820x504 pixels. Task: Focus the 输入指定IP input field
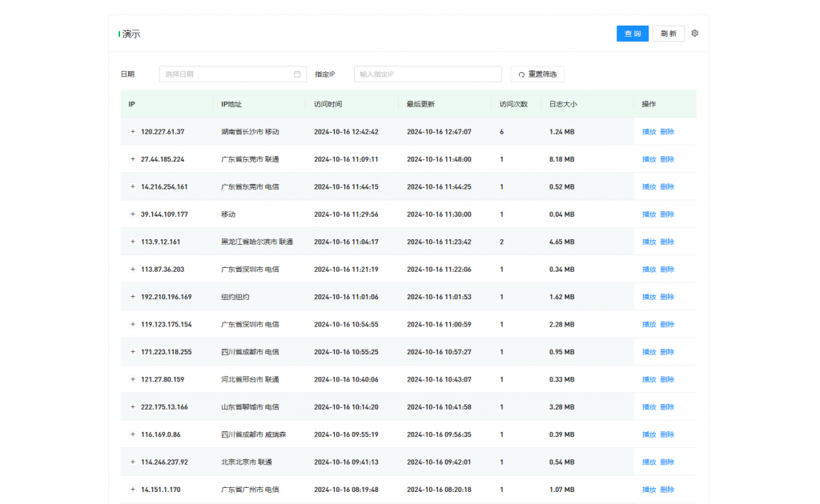point(427,74)
